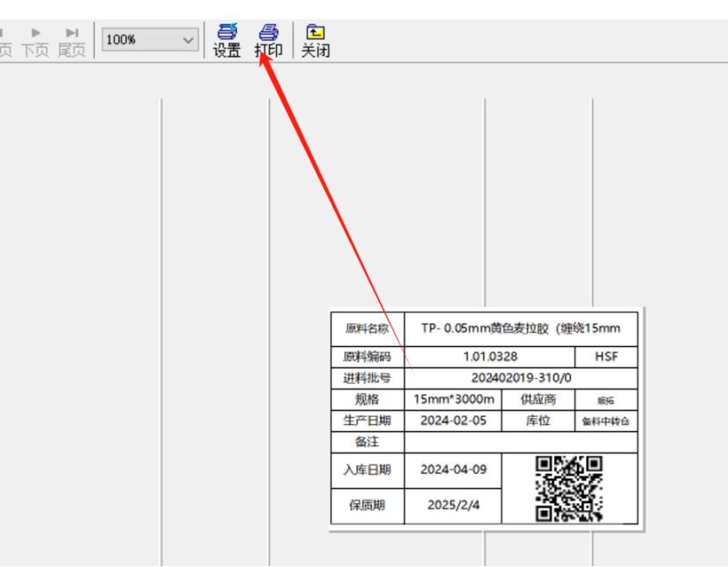
Task: Click production date 2024-02-05
Action: 453,420
